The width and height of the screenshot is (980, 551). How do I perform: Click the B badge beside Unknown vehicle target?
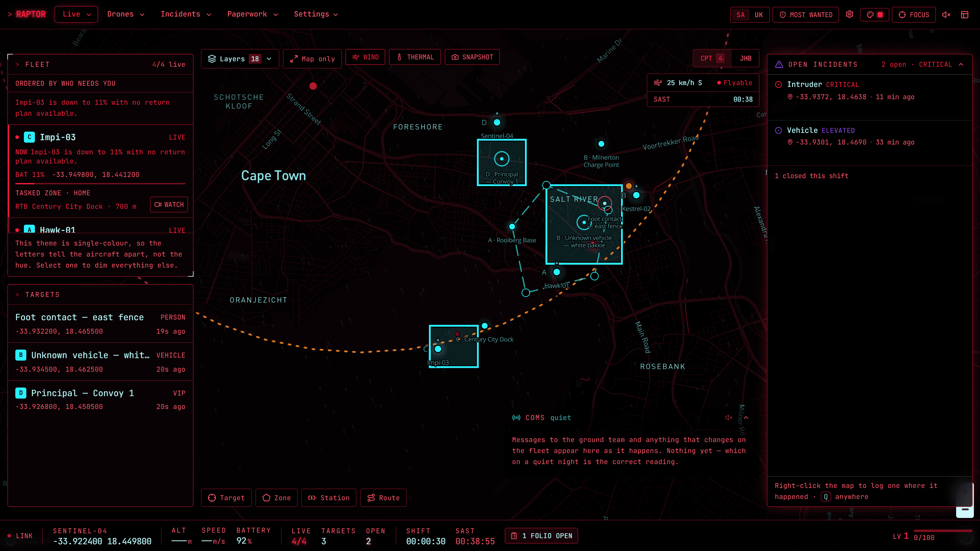[21, 355]
